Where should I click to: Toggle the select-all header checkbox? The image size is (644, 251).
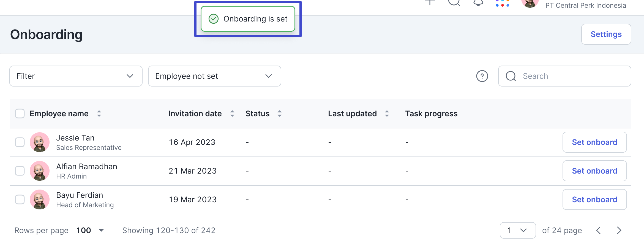pyautogui.click(x=20, y=114)
